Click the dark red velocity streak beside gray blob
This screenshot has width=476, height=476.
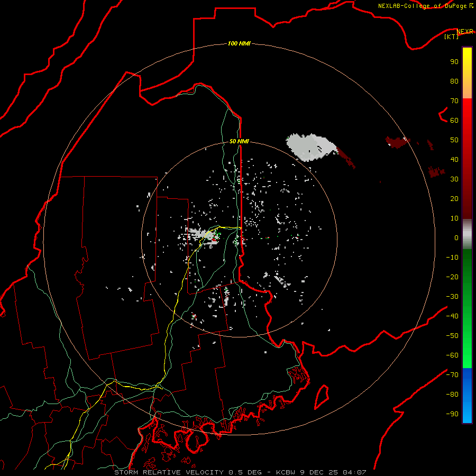(346, 158)
